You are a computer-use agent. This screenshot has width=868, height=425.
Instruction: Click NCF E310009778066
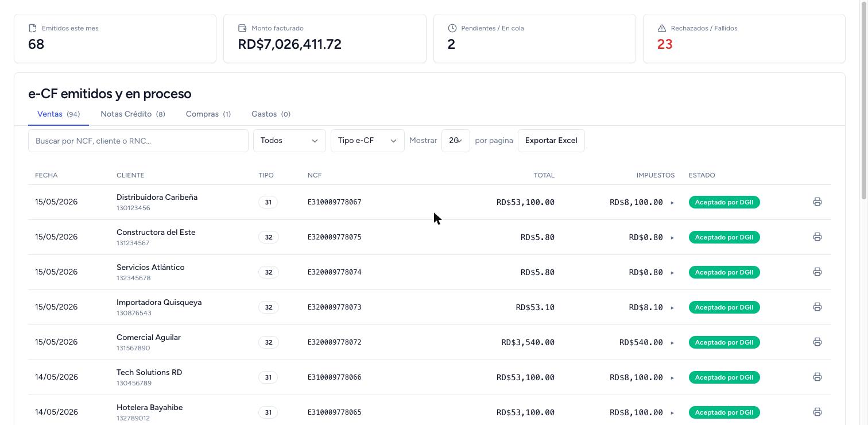[335, 377]
